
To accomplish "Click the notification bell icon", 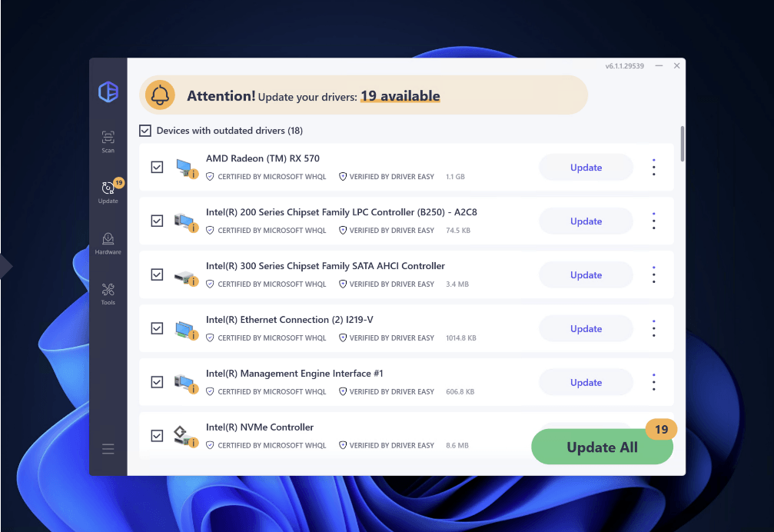I will [x=160, y=95].
